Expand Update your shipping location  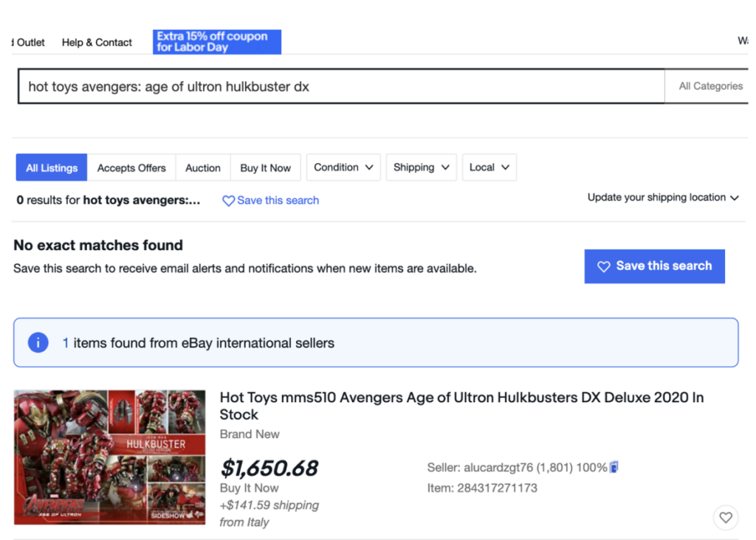click(x=662, y=198)
